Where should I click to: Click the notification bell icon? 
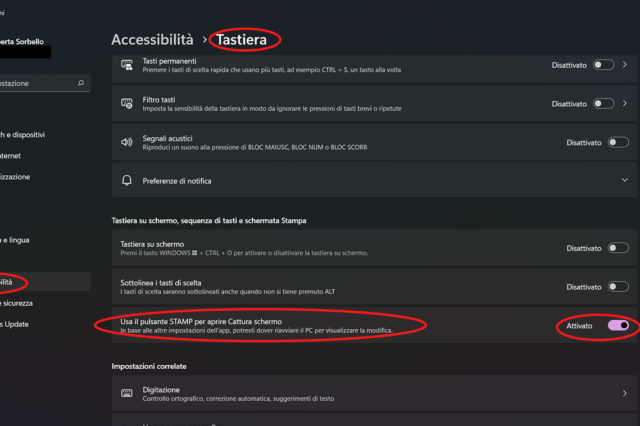(x=127, y=181)
